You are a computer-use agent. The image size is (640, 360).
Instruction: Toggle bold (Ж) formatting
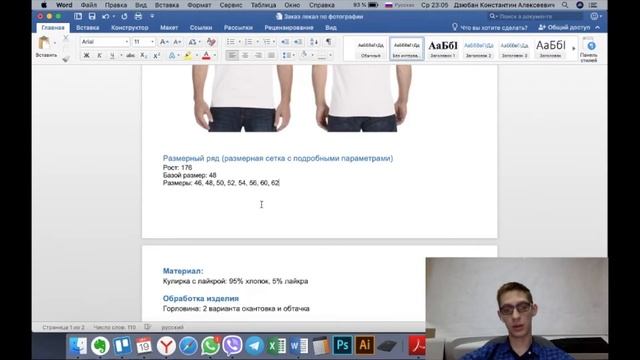tap(87, 56)
